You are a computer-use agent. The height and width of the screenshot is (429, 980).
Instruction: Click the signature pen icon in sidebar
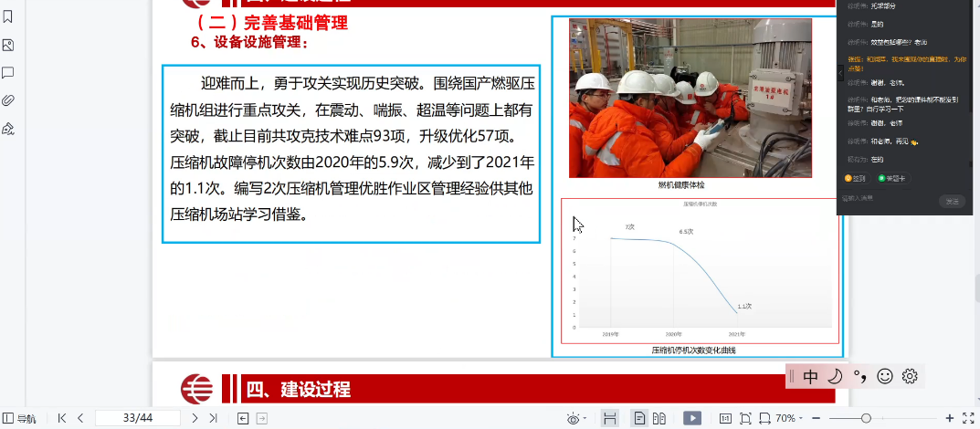click(x=8, y=128)
